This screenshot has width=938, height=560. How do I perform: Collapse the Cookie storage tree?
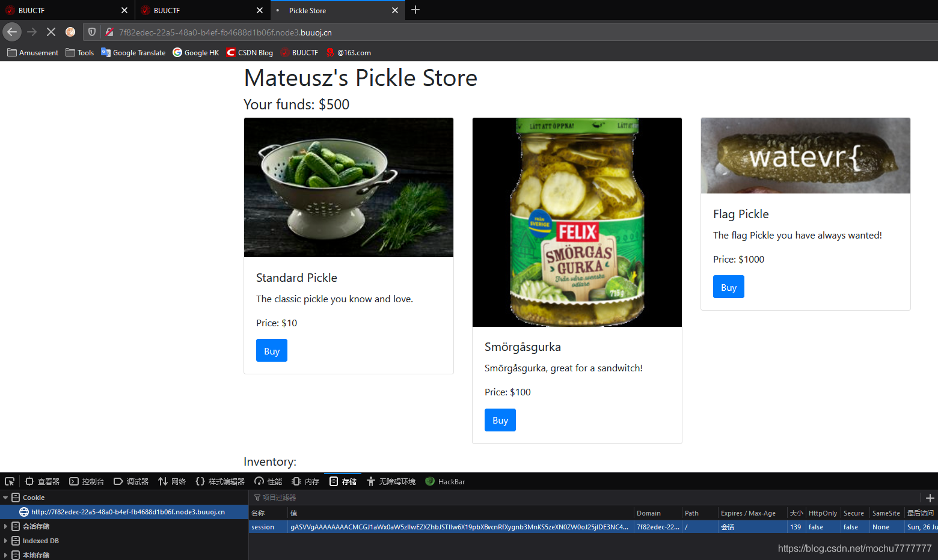pos(5,497)
